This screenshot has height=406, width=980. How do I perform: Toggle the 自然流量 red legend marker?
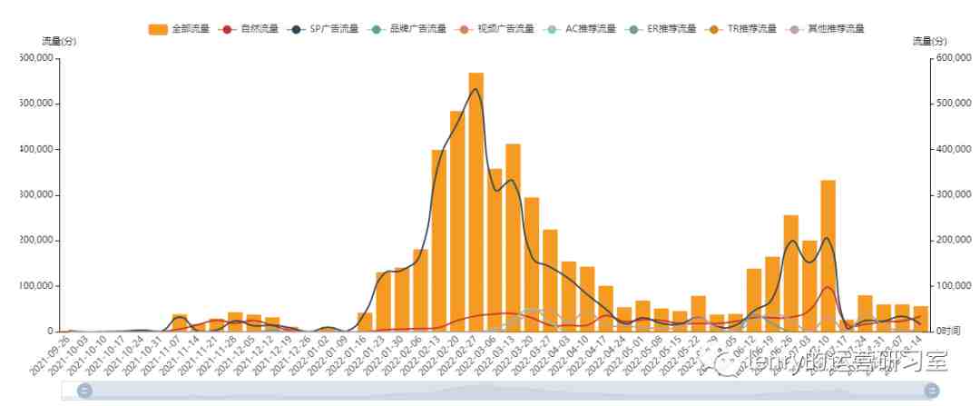[x=228, y=29]
